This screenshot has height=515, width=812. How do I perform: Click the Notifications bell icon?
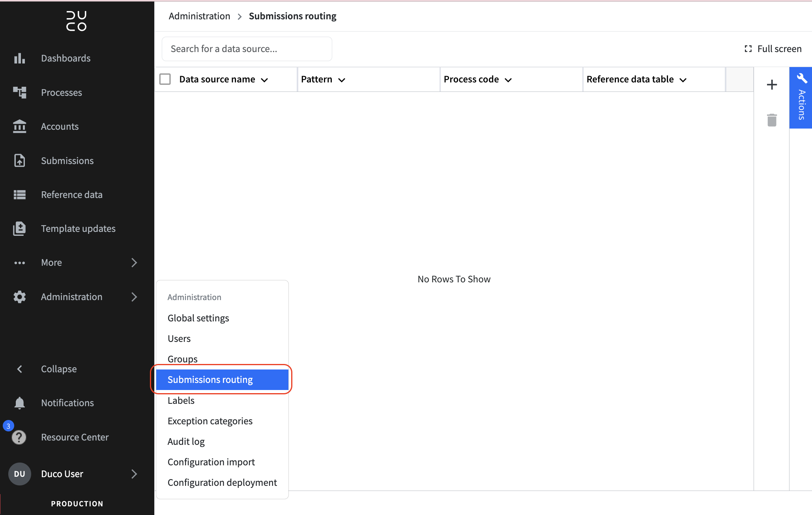click(x=19, y=403)
